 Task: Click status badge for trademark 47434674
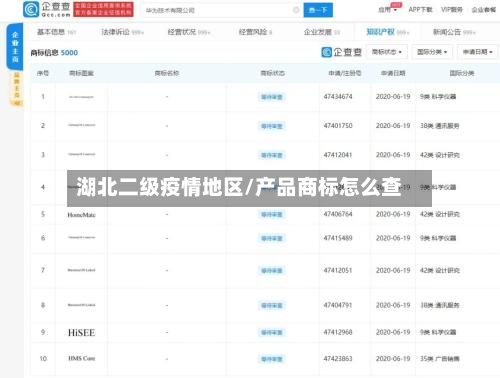272,97
